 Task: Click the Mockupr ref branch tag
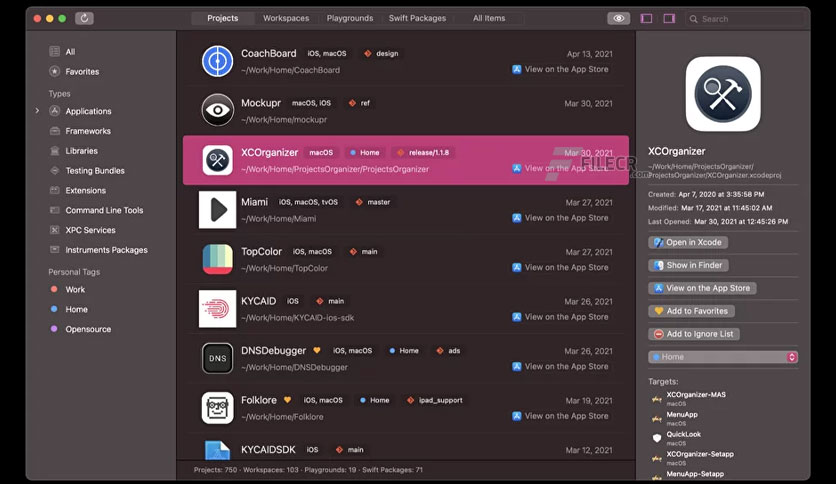[359, 103]
